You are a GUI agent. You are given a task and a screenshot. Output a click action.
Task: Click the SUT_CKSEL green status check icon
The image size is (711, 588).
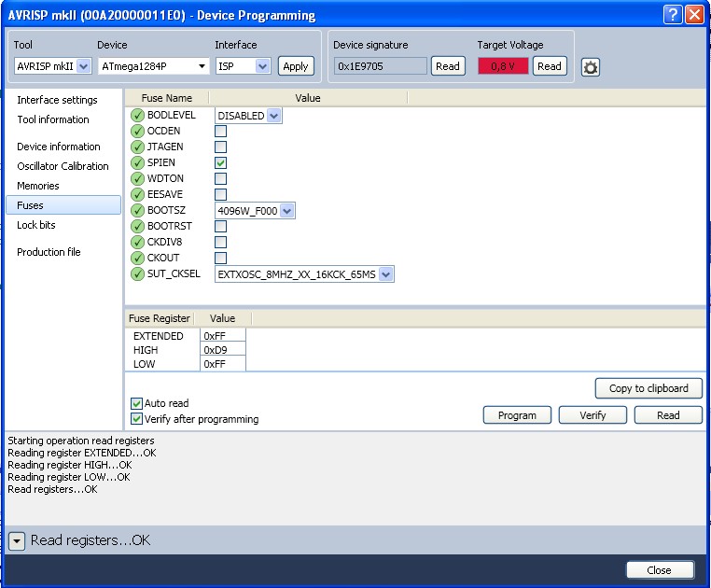(x=137, y=274)
